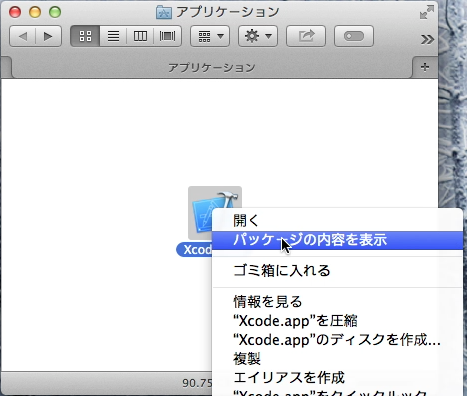Choose "Xcode.app"を圧縮 menu item
This screenshot has width=467, height=396.
tap(337, 321)
